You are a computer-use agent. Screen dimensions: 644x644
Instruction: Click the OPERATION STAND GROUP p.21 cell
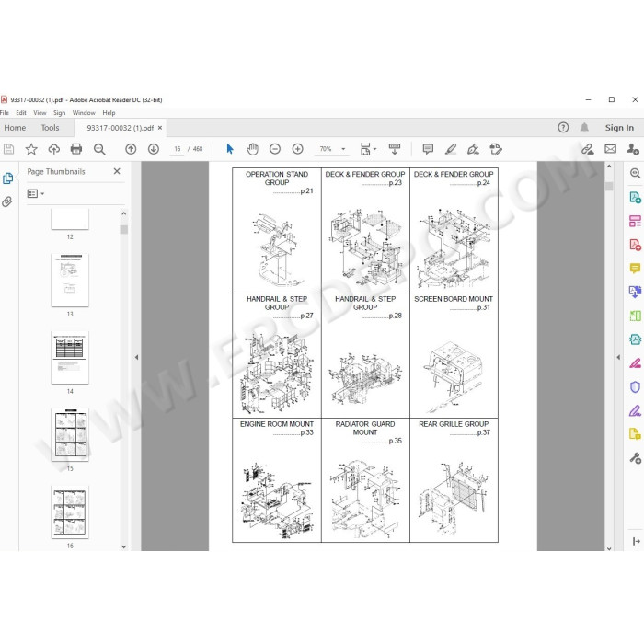[x=277, y=230]
